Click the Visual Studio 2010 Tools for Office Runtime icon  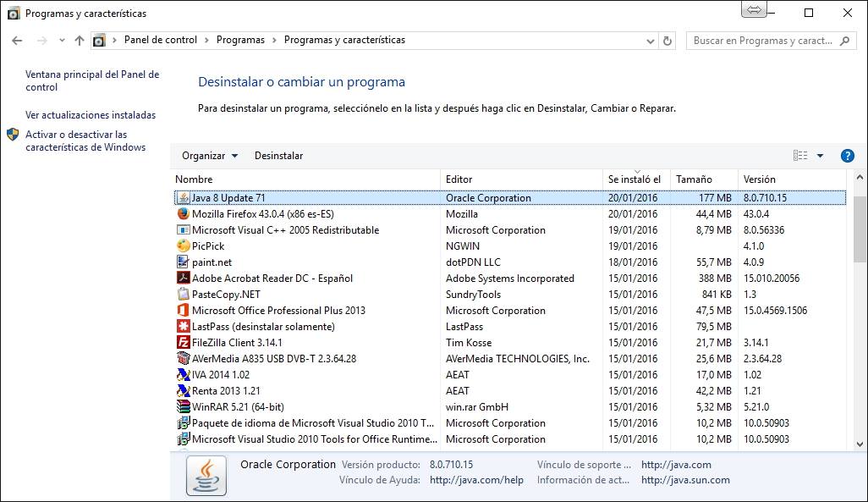point(184,439)
